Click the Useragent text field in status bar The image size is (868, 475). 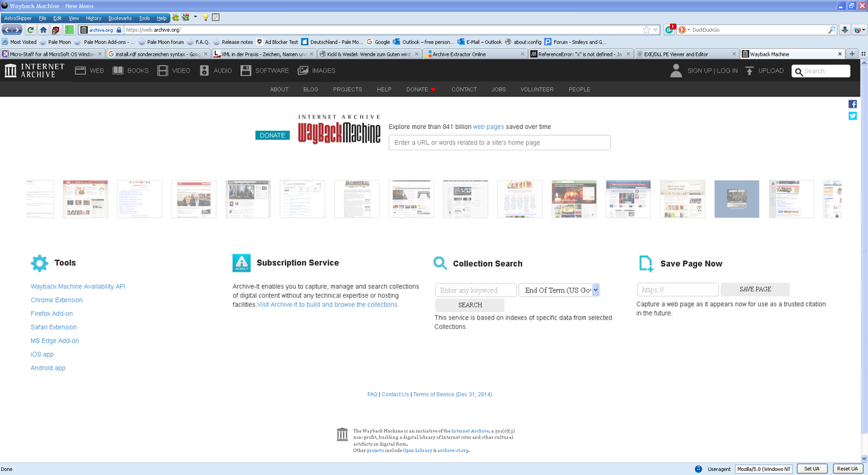pyautogui.click(x=764, y=469)
